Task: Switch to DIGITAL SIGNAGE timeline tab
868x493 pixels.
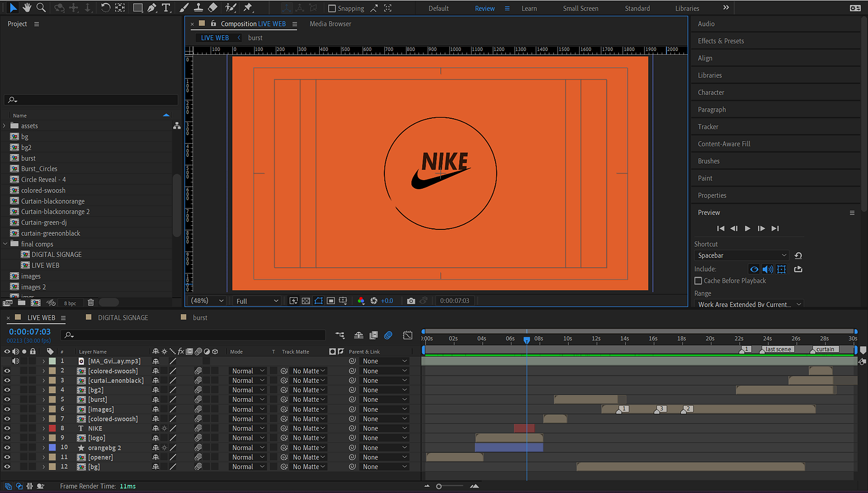Action: click(123, 318)
